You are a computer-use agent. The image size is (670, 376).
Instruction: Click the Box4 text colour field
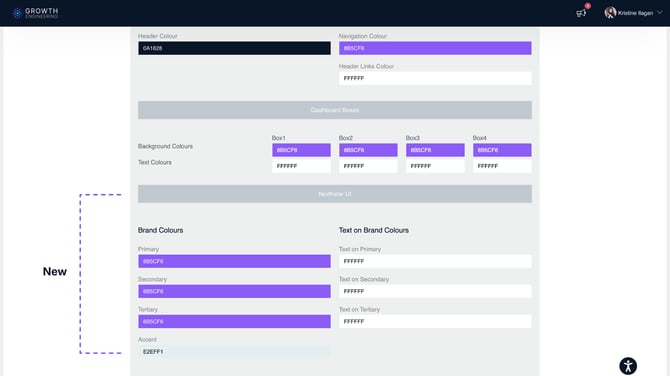click(502, 166)
